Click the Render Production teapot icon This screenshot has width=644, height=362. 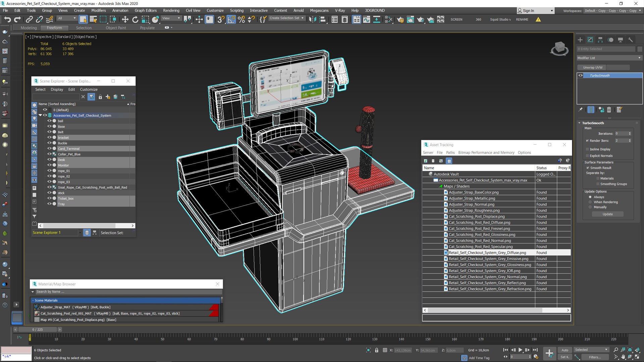[x=420, y=19]
